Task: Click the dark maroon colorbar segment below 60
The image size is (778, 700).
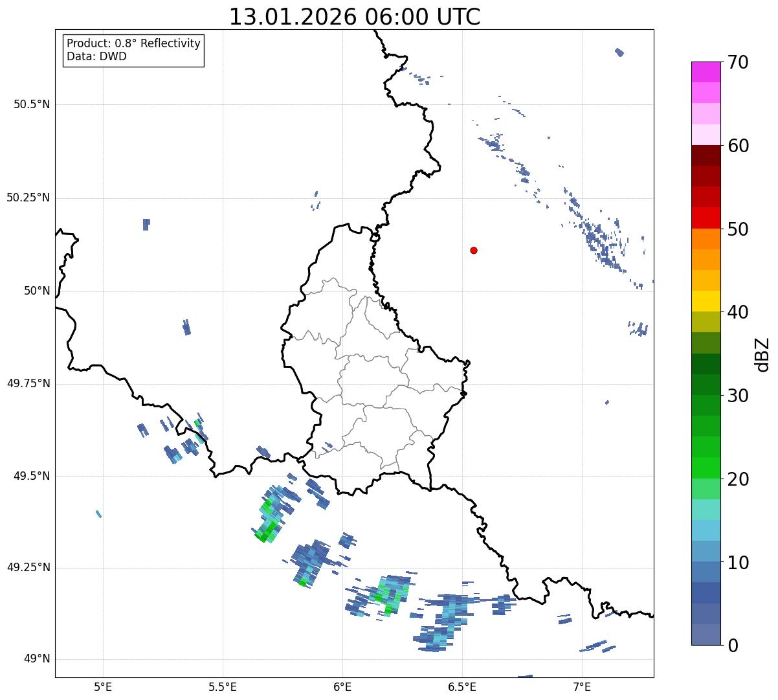Action: click(x=706, y=155)
